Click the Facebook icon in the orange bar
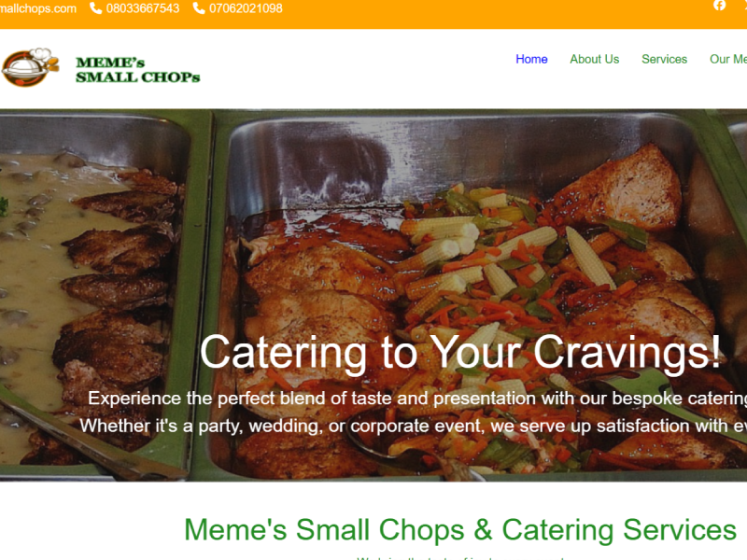The image size is (747, 560). [x=719, y=6]
